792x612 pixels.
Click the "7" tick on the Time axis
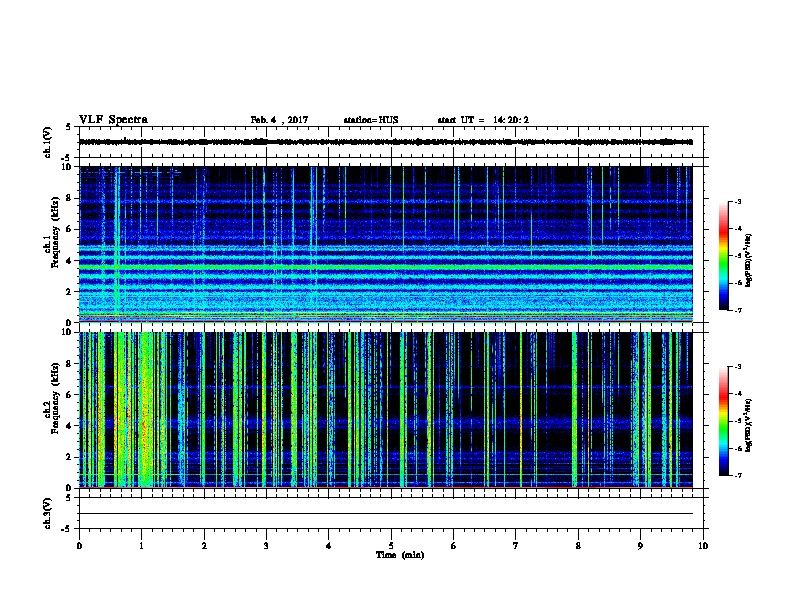tap(516, 546)
